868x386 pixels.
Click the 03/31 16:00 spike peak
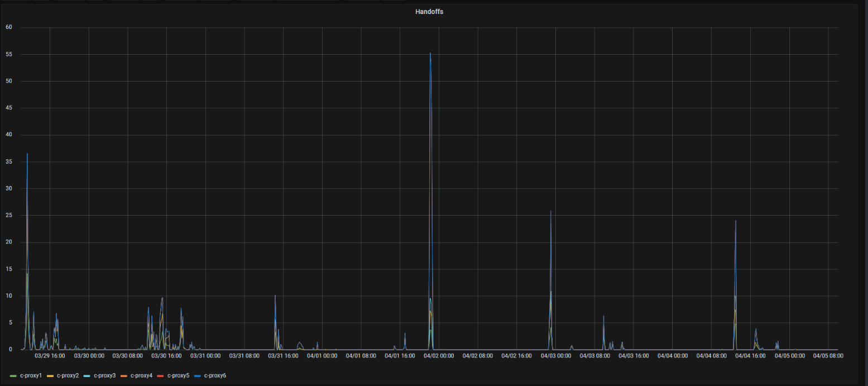pyautogui.click(x=275, y=296)
